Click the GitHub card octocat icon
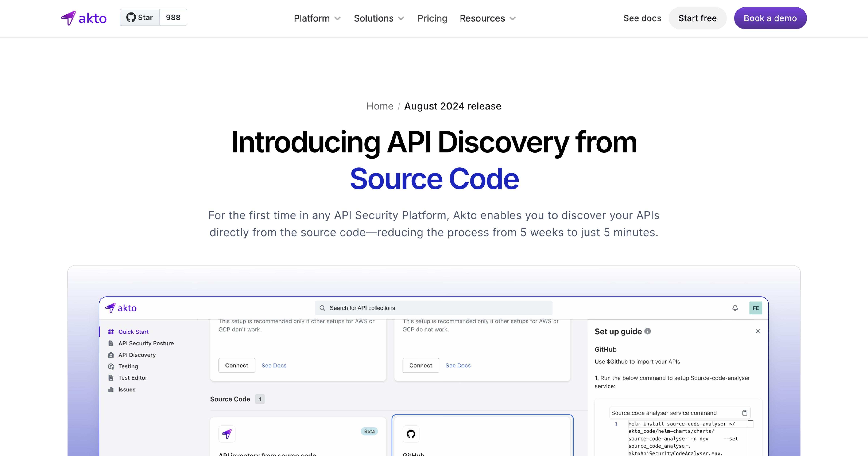Image resolution: width=868 pixels, height=456 pixels. (411, 434)
